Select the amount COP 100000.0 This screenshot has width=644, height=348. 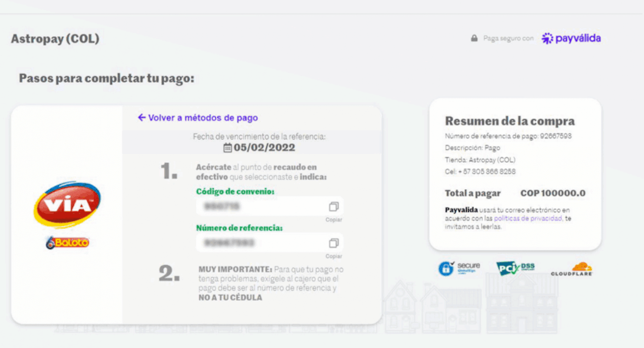point(553,193)
